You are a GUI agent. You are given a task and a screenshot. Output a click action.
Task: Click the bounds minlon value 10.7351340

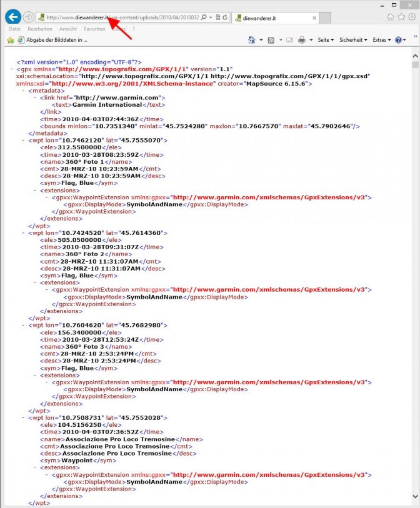pyautogui.click(x=115, y=126)
